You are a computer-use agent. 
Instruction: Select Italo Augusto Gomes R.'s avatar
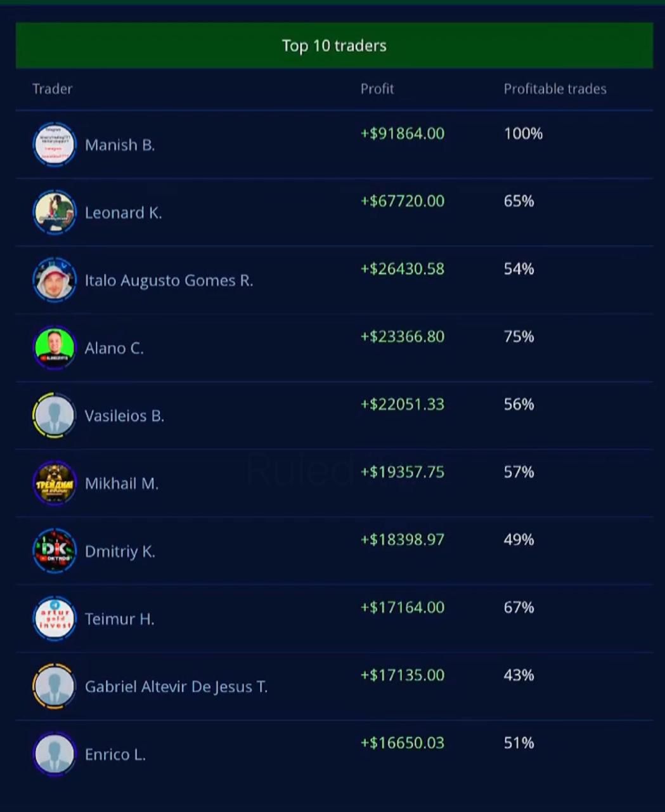tap(54, 280)
